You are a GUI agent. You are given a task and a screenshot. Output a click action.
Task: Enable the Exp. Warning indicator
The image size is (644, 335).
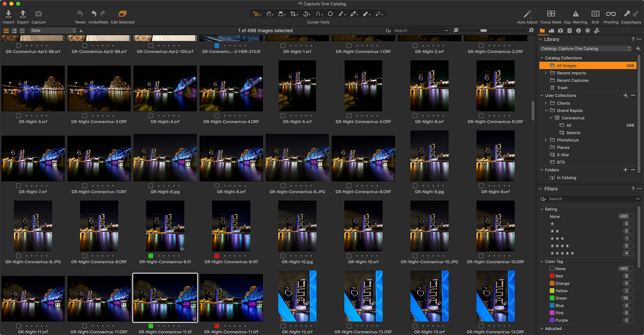click(x=576, y=14)
